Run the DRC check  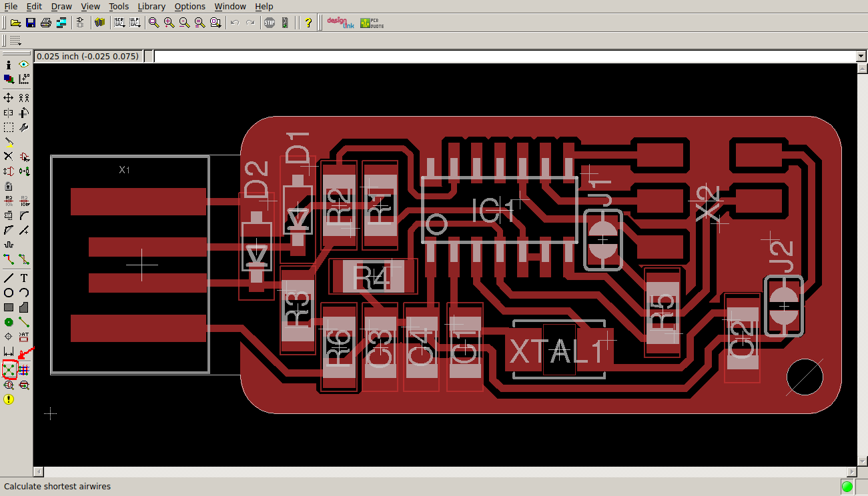pyautogui.click(x=24, y=385)
